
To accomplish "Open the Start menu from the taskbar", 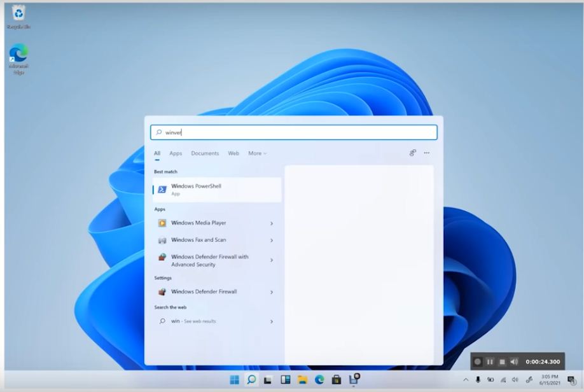I will click(234, 380).
